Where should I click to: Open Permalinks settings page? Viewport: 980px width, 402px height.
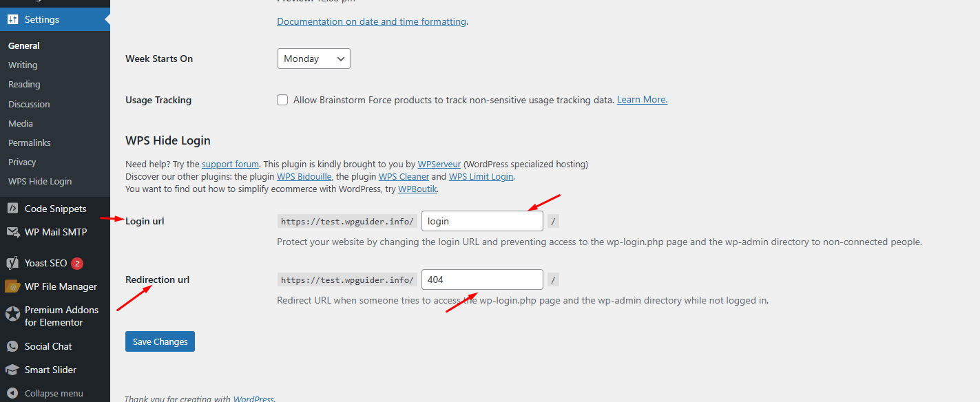tap(30, 142)
